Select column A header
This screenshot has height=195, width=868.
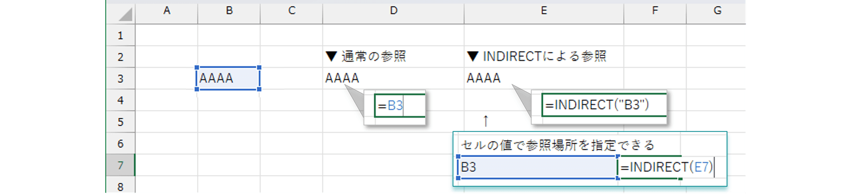[x=167, y=11]
